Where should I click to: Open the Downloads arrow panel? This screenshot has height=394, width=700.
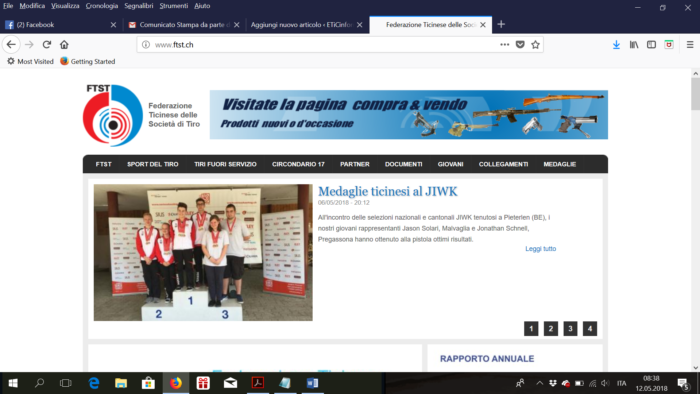tap(616, 45)
